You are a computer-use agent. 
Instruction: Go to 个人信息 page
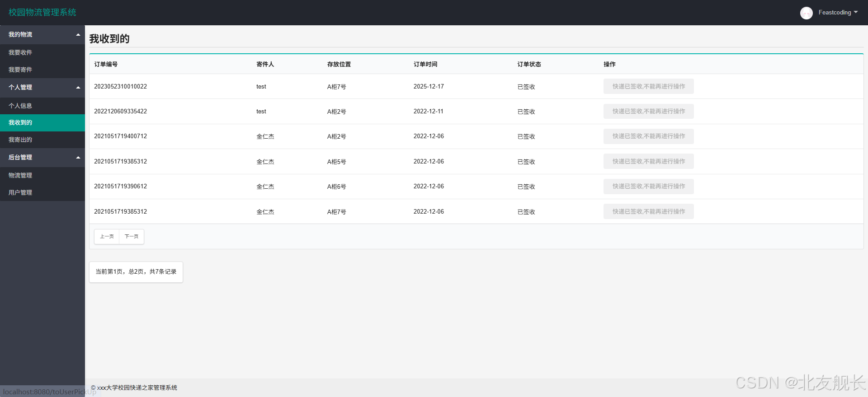(x=42, y=106)
